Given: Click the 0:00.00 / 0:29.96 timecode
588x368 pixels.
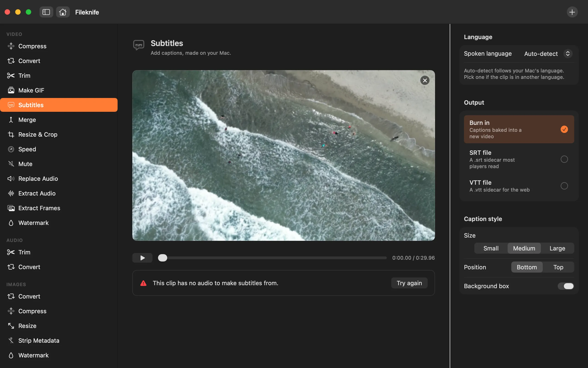Looking at the screenshot, I should click(x=413, y=258).
